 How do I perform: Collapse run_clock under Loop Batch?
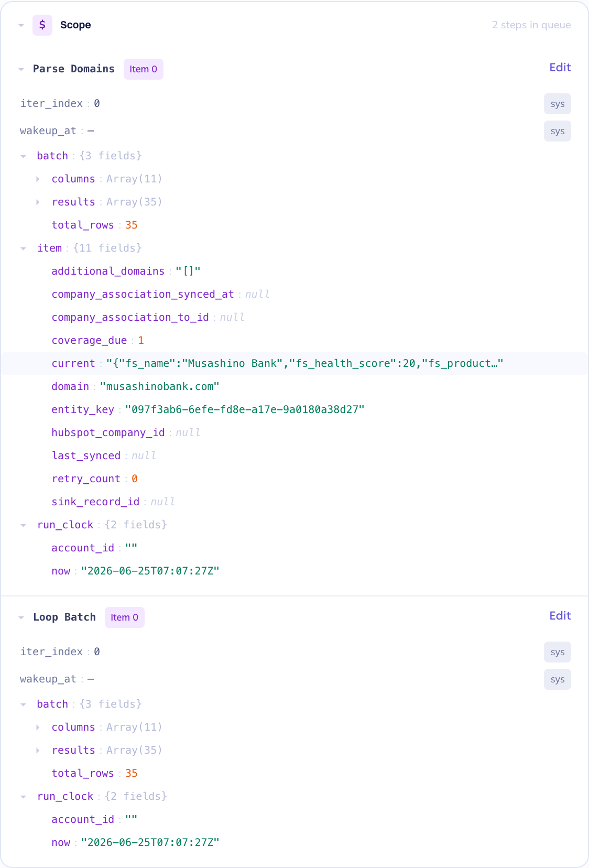click(x=23, y=797)
